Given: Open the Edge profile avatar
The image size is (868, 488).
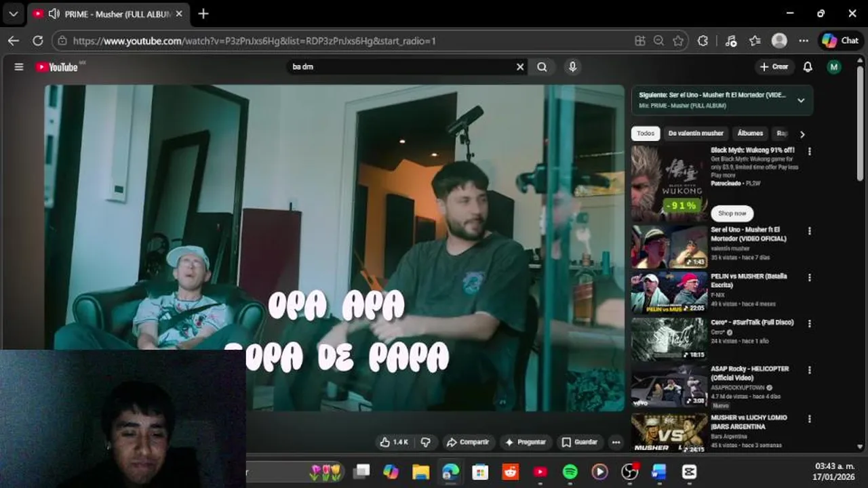Looking at the screenshot, I should (x=779, y=41).
